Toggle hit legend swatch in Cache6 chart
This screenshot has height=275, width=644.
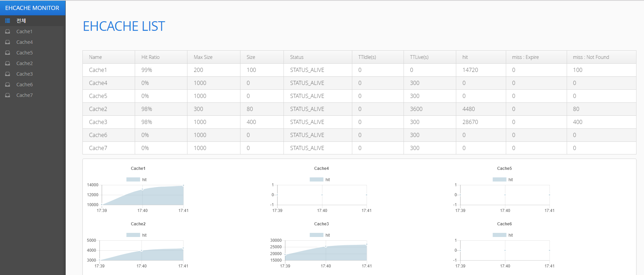pyautogui.click(x=499, y=235)
